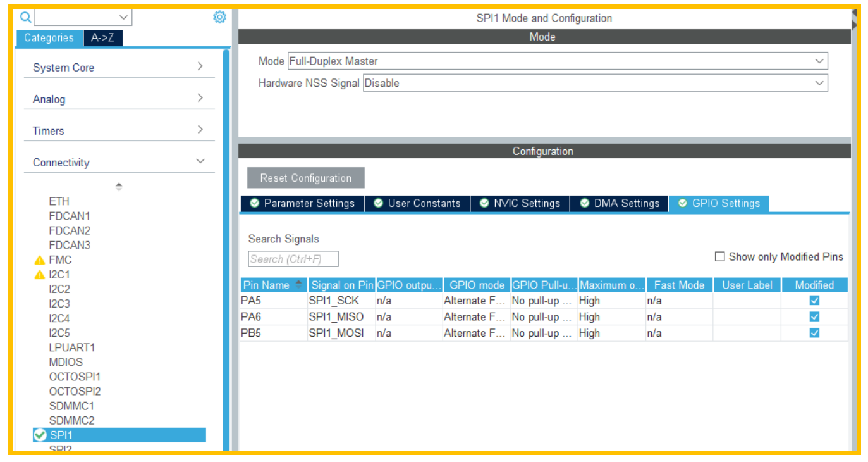Open the Mode dropdown Full-Duplex Master
The height and width of the screenshot is (462, 868).
coord(558,61)
